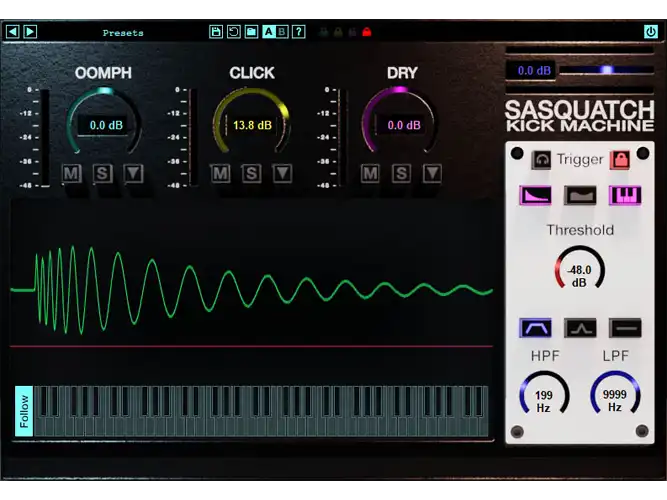Click the CLICK section title
This screenshot has width=667, height=500.
click(252, 73)
